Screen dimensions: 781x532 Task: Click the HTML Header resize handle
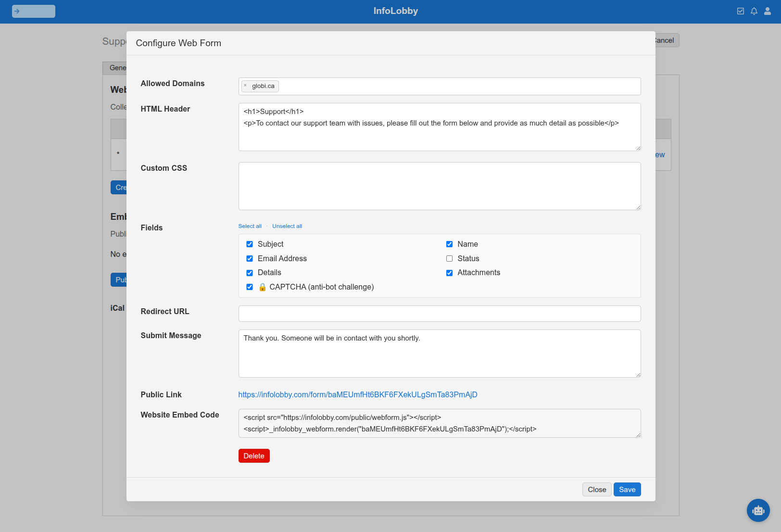[x=638, y=148]
